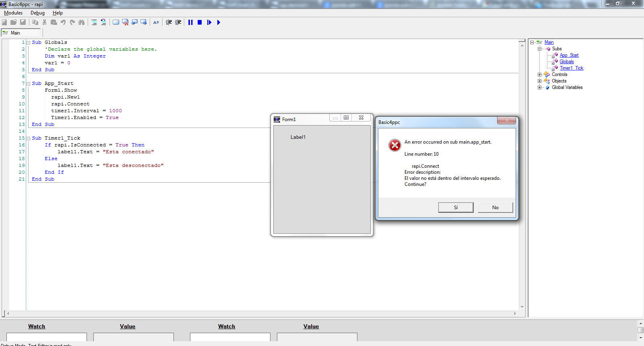Image resolution: width=644 pixels, height=346 pixels.
Task: Close the Basic4ppc error dialog
Action: (507, 120)
